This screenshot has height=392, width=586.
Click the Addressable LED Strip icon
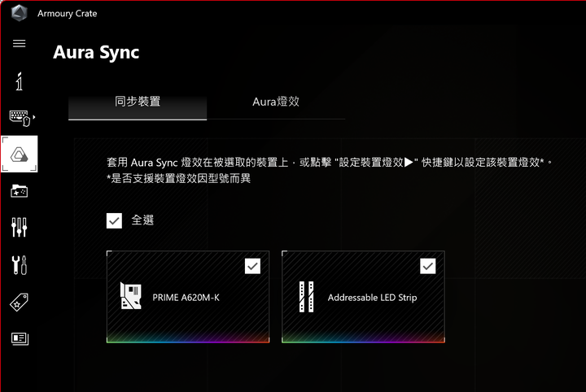307,297
